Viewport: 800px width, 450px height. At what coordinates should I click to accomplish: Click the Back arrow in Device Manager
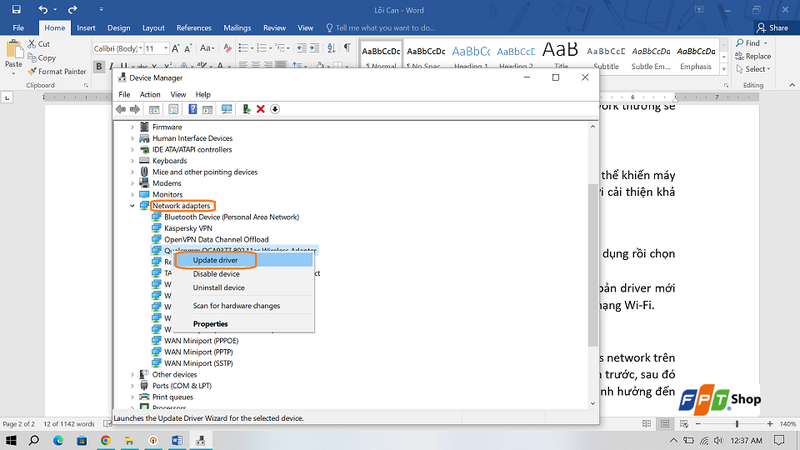point(121,109)
